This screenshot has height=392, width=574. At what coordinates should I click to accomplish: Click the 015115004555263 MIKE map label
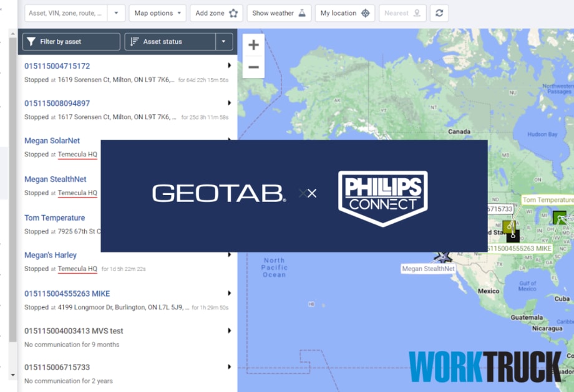pos(520,248)
